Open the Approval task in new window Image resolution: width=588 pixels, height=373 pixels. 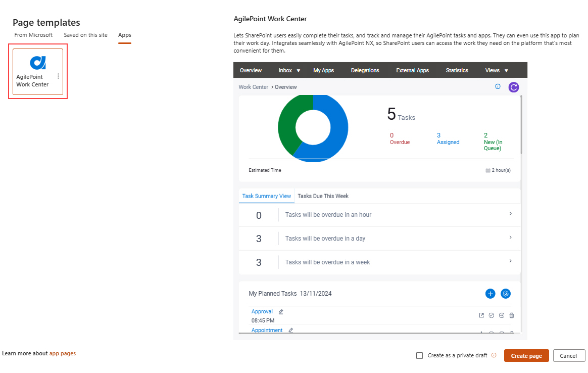point(481,315)
